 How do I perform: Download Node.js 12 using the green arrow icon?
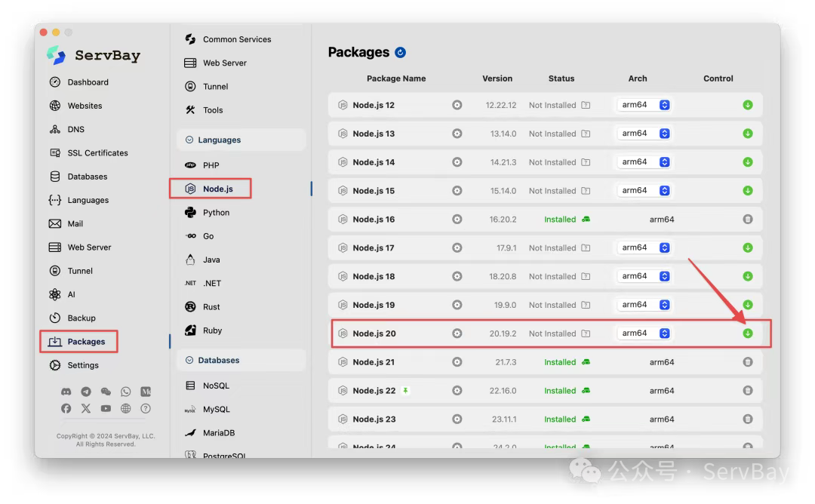pyautogui.click(x=747, y=105)
